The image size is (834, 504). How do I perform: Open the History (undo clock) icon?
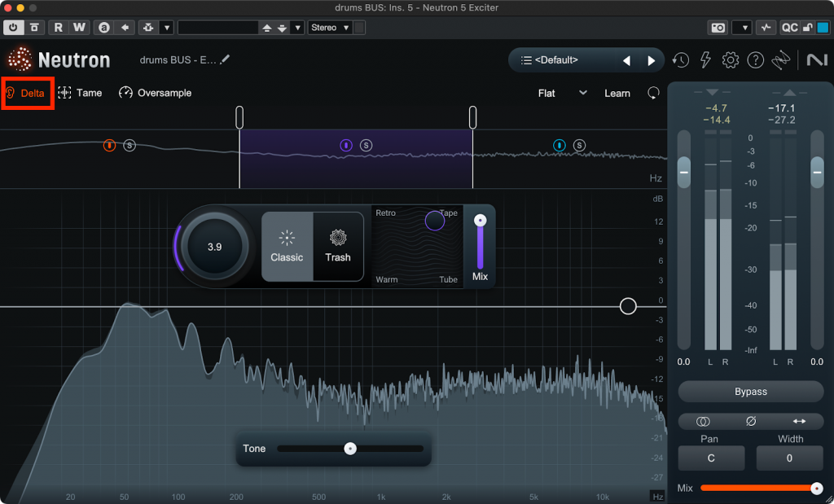[x=679, y=60]
